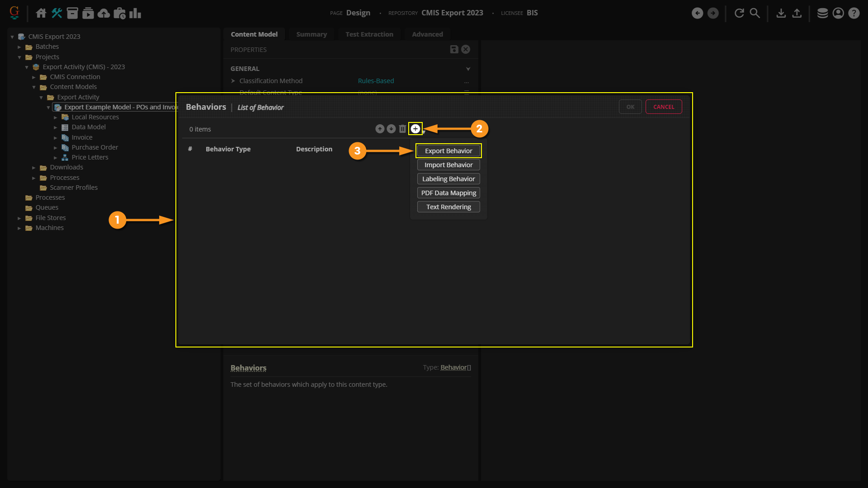Open the Home page icon
The image size is (868, 488).
(41, 13)
